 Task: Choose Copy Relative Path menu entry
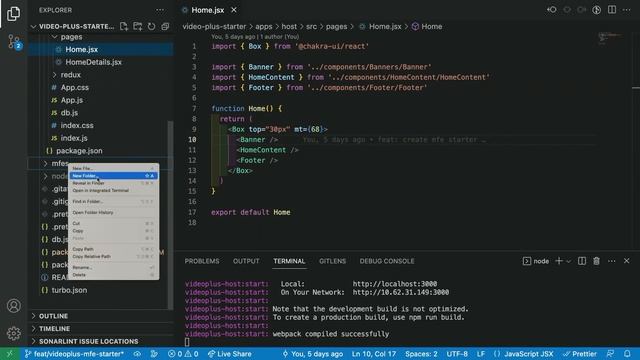pos(113,257)
